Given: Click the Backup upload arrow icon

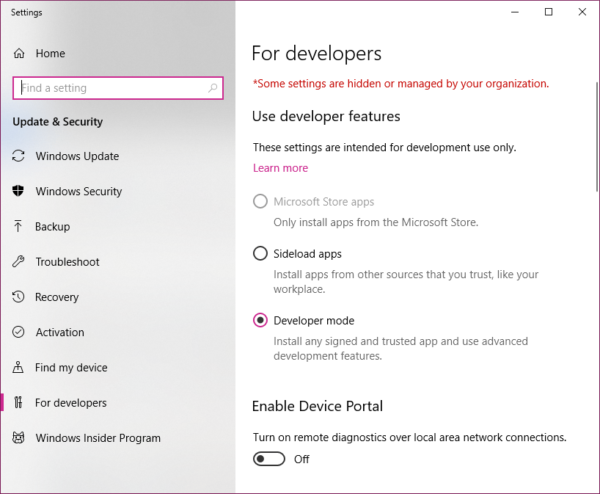Looking at the screenshot, I should tap(18, 226).
